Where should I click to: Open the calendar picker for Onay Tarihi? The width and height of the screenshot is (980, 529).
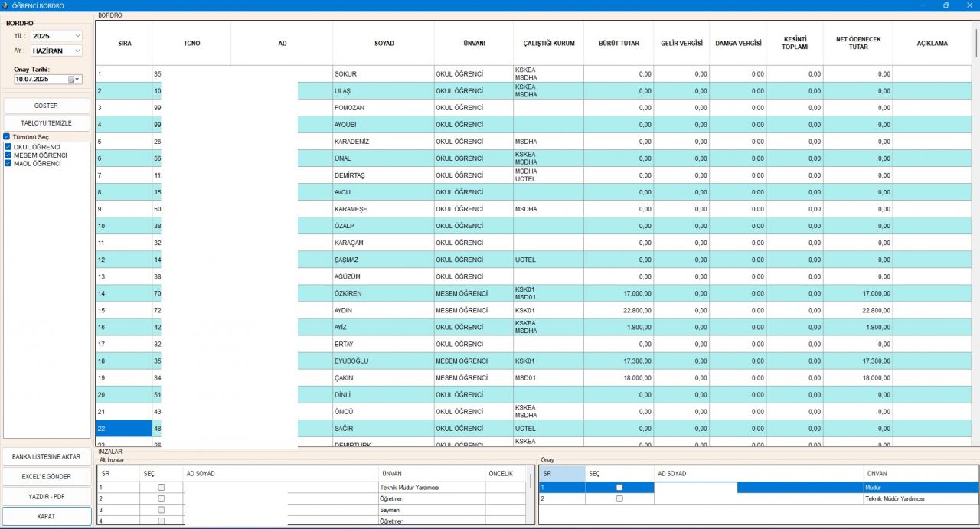pyautogui.click(x=74, y=79)
